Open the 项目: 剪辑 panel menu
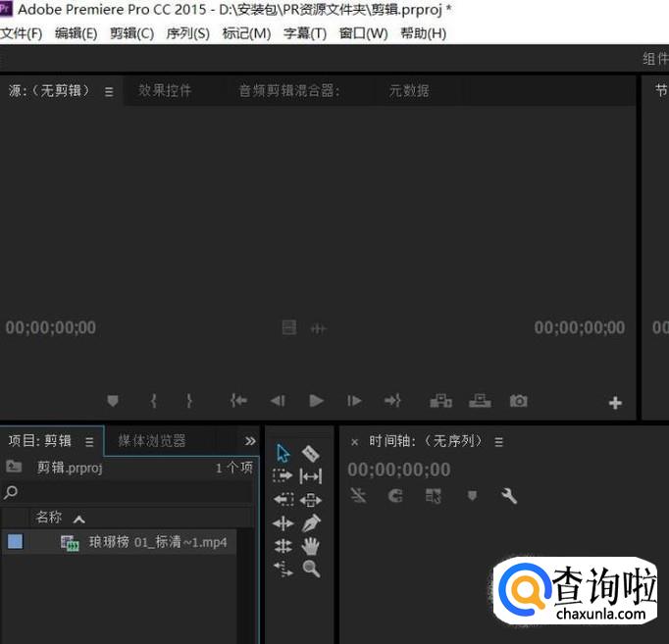The height and width of the screenshot is (644, 669). point(89,441)
